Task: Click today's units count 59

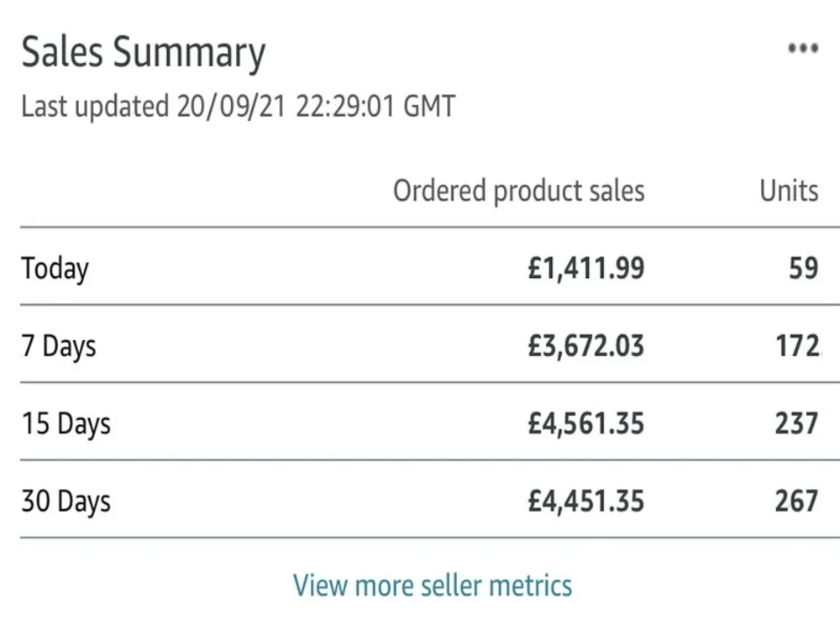Action: tap(804, 269)
